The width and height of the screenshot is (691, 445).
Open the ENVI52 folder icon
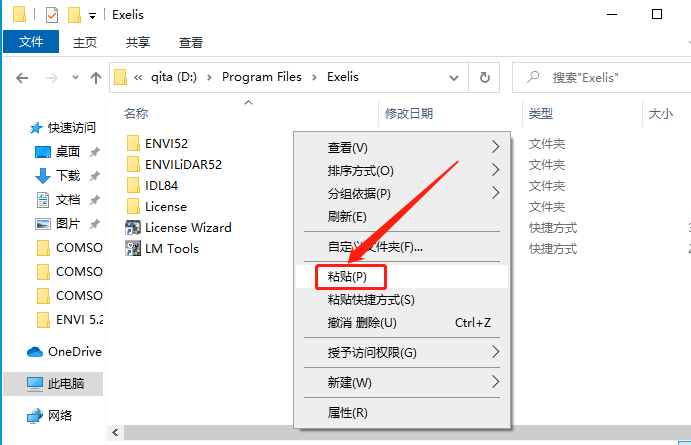point(133,143)
